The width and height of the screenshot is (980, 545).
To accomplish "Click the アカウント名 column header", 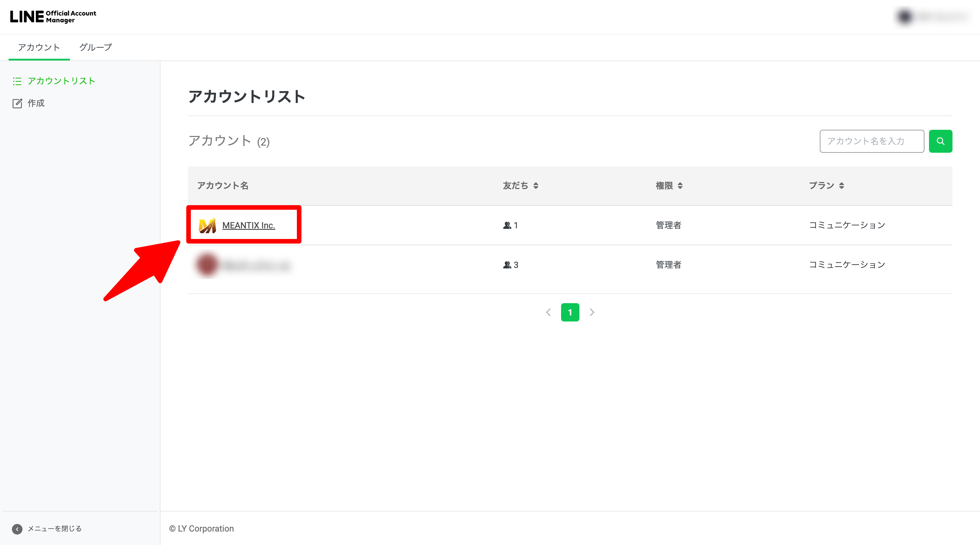I will 223,186.
